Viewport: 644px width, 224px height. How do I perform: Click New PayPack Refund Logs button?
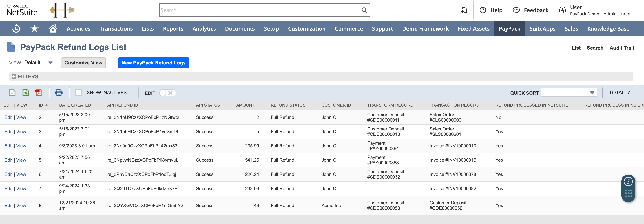click(x=153, y=63)
